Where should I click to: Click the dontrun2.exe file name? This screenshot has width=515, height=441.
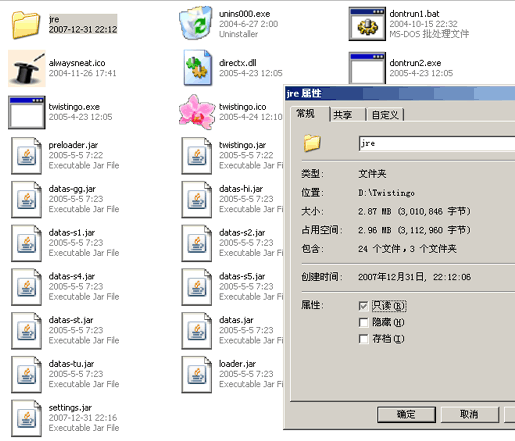click(x=415, y=63)
